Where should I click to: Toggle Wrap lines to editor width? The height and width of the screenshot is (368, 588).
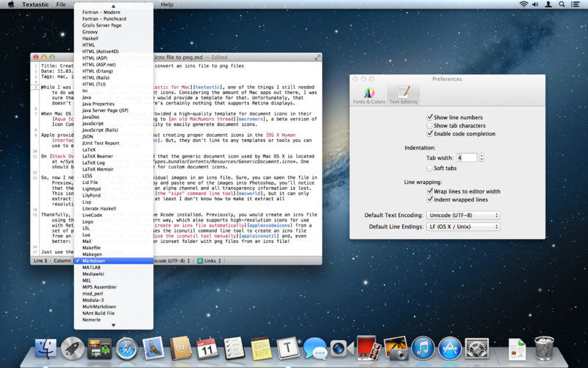click(430, 191)
